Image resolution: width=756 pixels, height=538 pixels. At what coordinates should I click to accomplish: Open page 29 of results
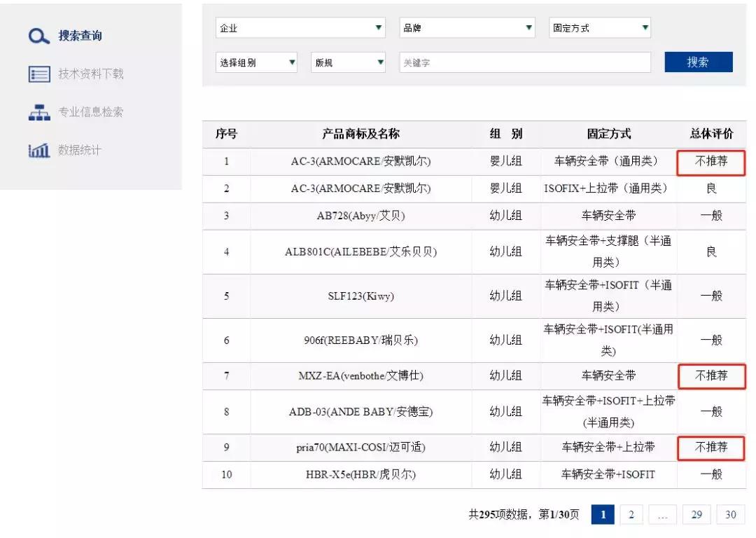[x=696, y=514]
